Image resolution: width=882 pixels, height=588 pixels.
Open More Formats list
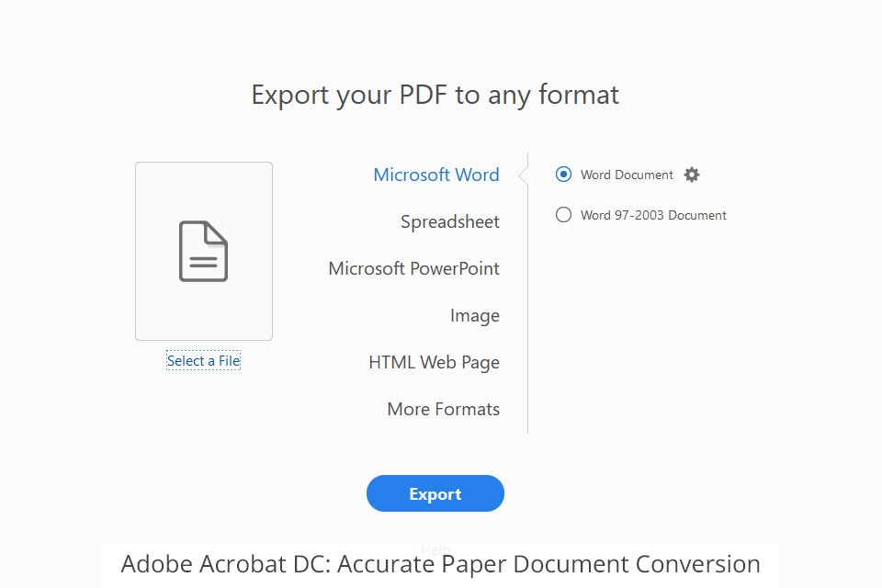(x=443, y=409)
